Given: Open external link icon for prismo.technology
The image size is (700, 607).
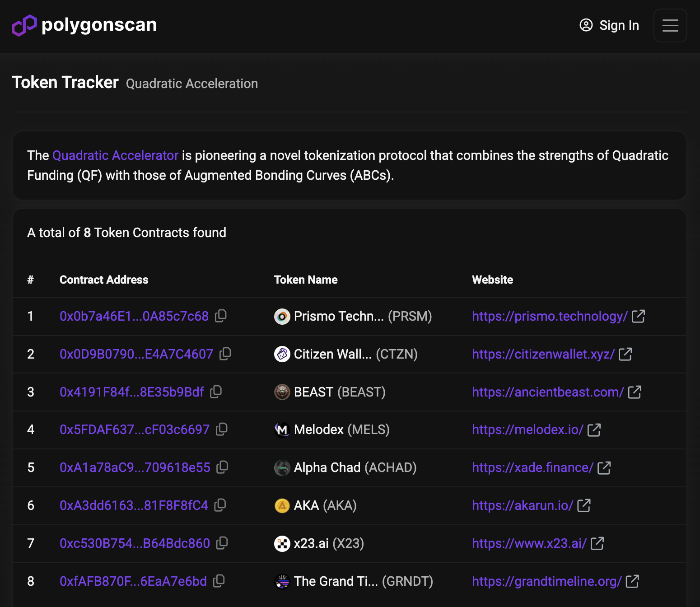Looking at the screenshot, I should [x=638, y=316].
